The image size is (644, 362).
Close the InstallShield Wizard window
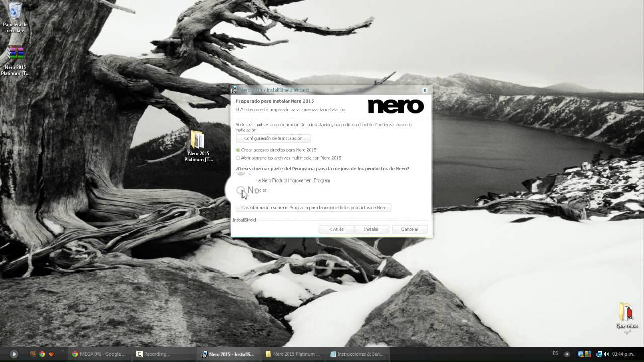[x=424, y=90]
